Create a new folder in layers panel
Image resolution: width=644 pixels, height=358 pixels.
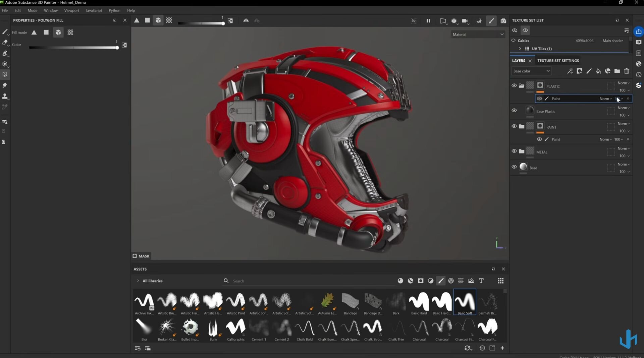point(617,71)
